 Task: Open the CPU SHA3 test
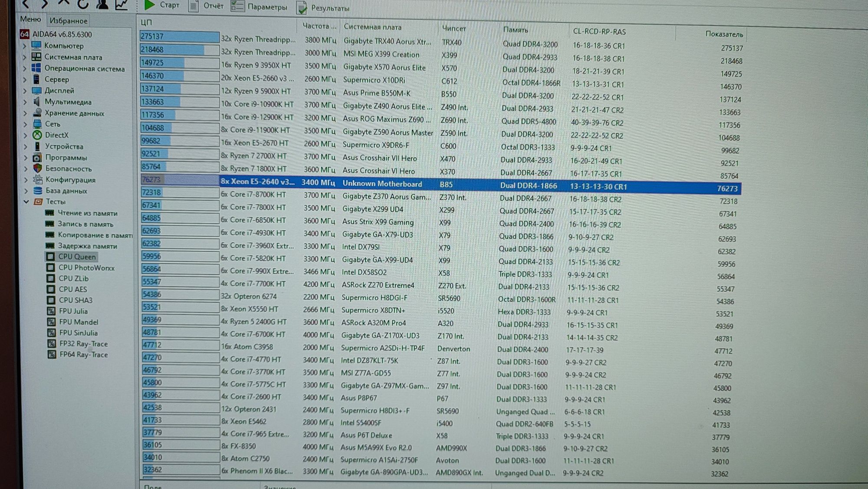[76, 300]
